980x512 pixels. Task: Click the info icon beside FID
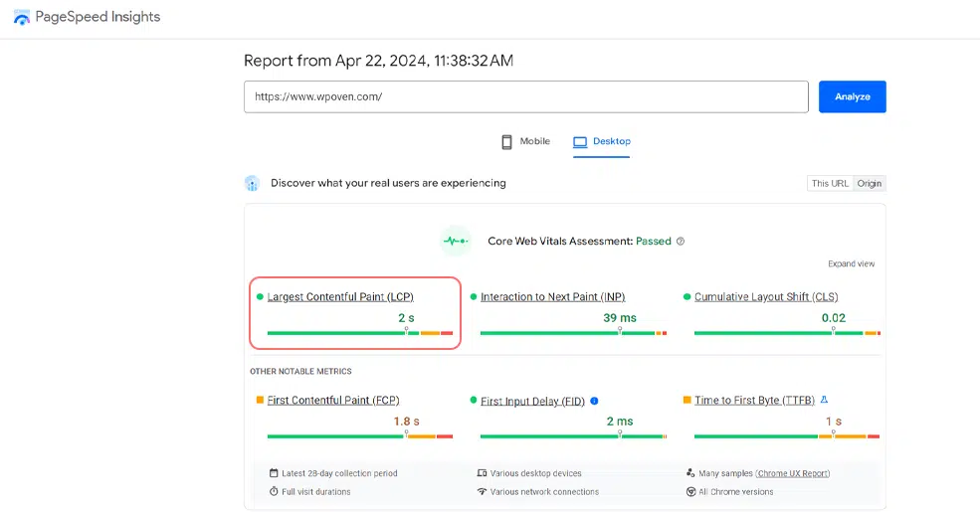tap(594, 401)
